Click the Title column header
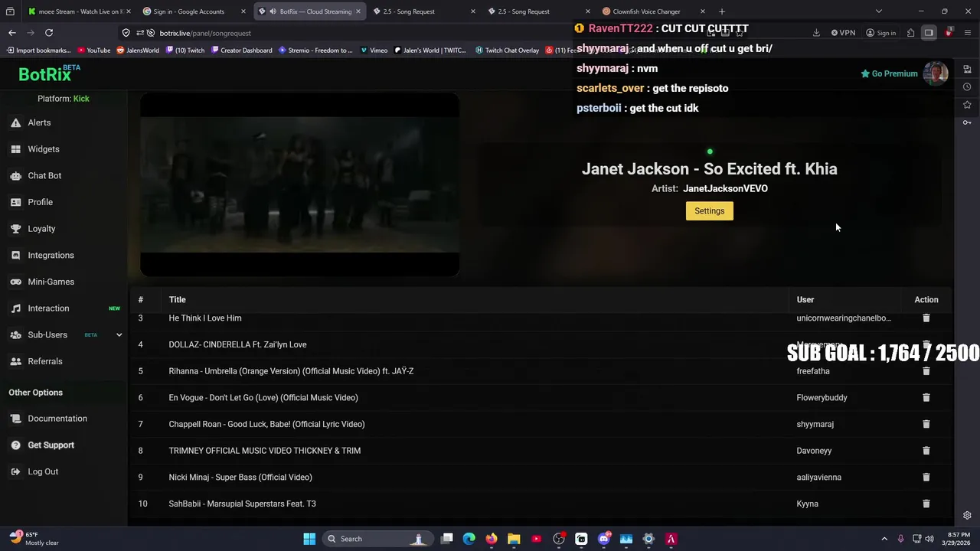 click(177, 300)
